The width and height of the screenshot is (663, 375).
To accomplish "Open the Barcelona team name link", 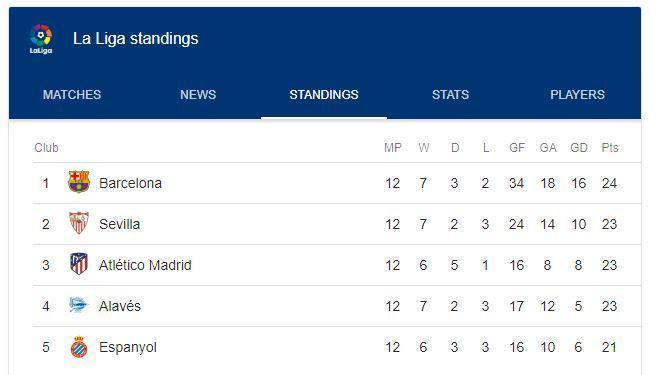I will [130, 183].
